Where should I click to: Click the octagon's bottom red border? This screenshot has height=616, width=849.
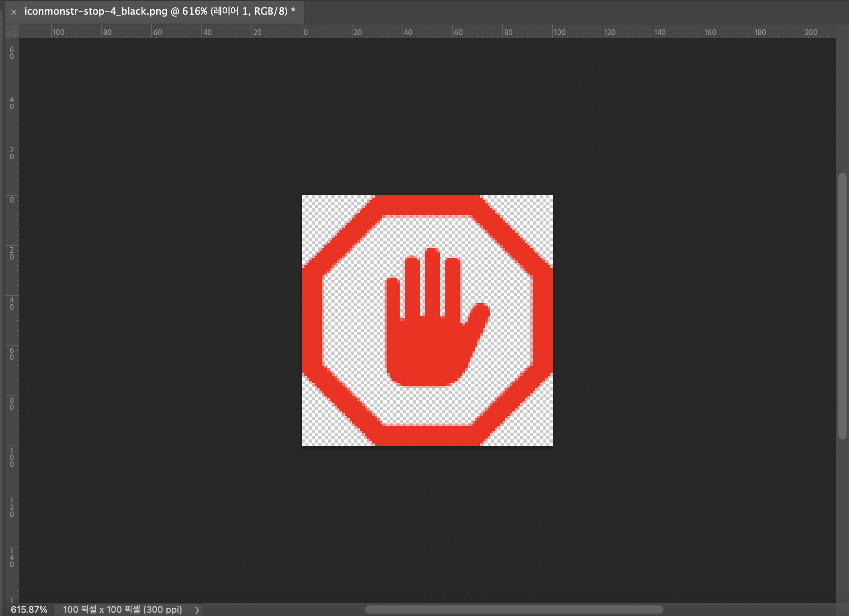click(427, 435)
